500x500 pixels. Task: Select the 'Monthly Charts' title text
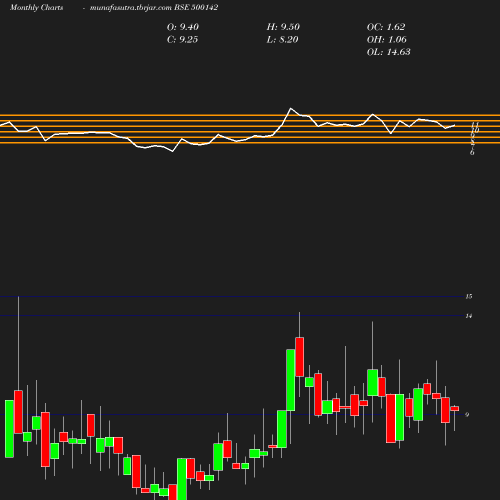[x=36, y=7]
